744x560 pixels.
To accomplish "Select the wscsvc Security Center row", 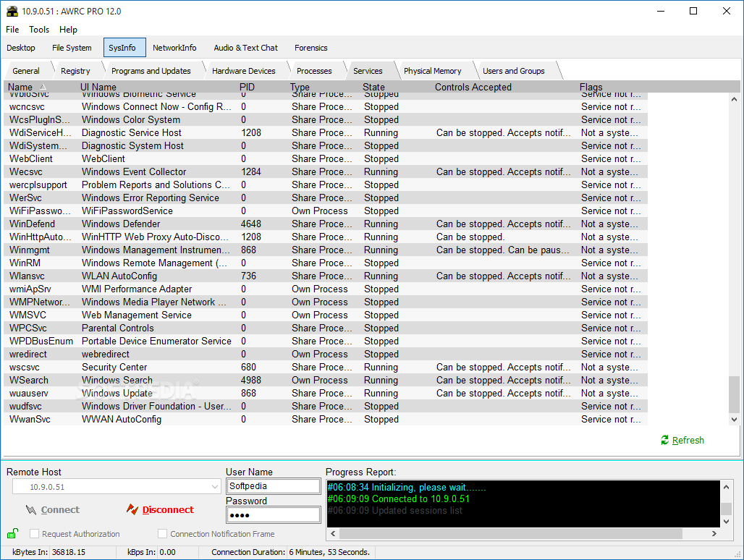I will pos(326,367).
